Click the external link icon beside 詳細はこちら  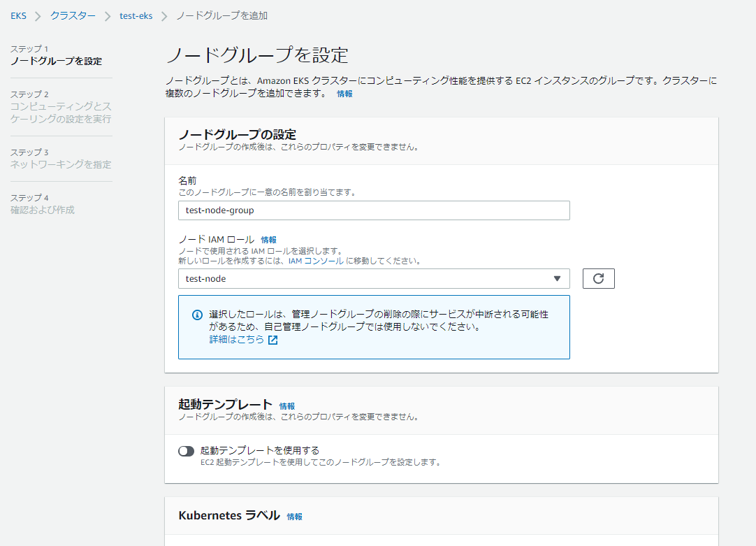[x=273, y=340]
